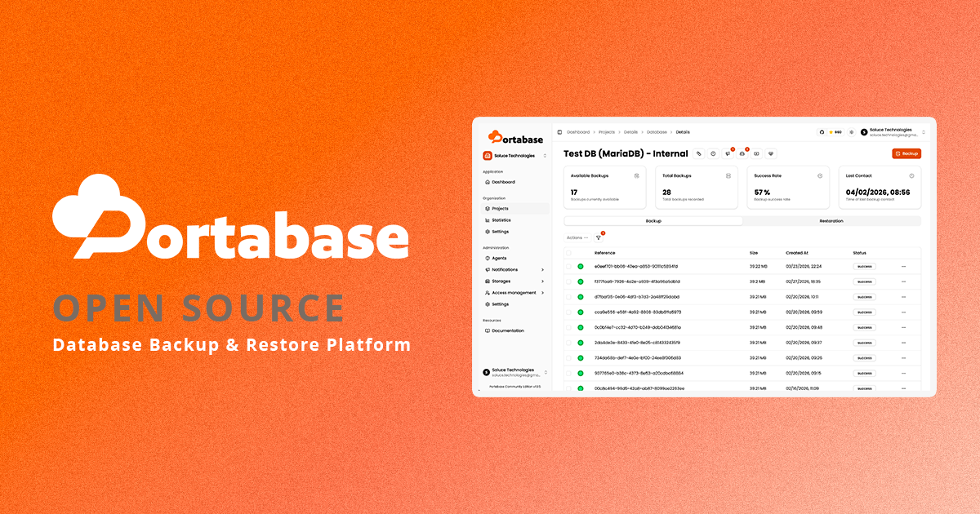Click the green status dot for backup f377faa9
This screenshot has width=980, height=514.
[581, 281]
